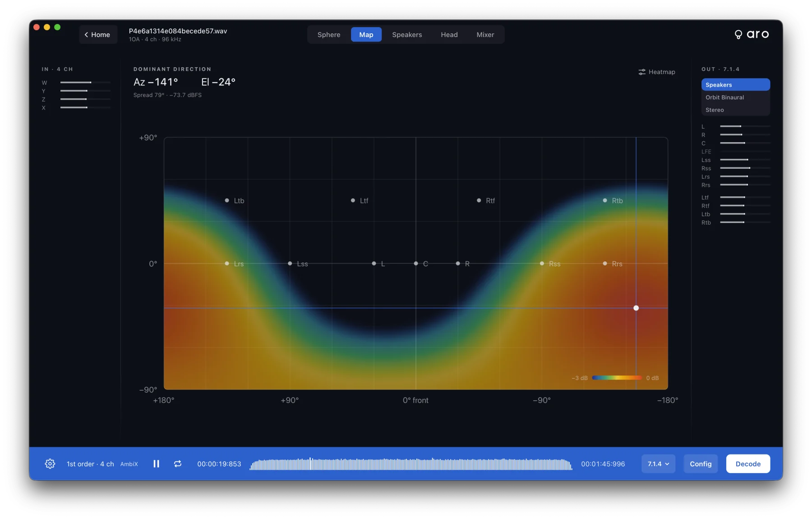Click the dominant direction marker on the map
Image resolution: width=812 pixels, height=519 pixels.
point(636,308)
